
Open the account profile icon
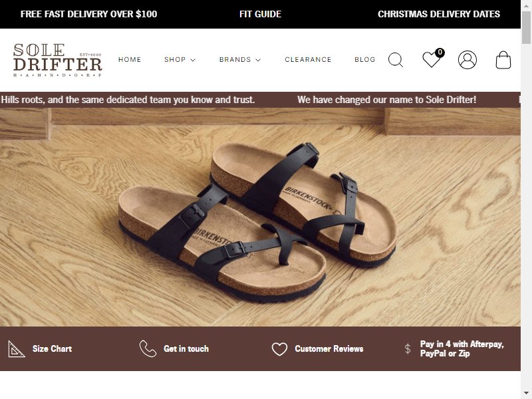point(467,60)
